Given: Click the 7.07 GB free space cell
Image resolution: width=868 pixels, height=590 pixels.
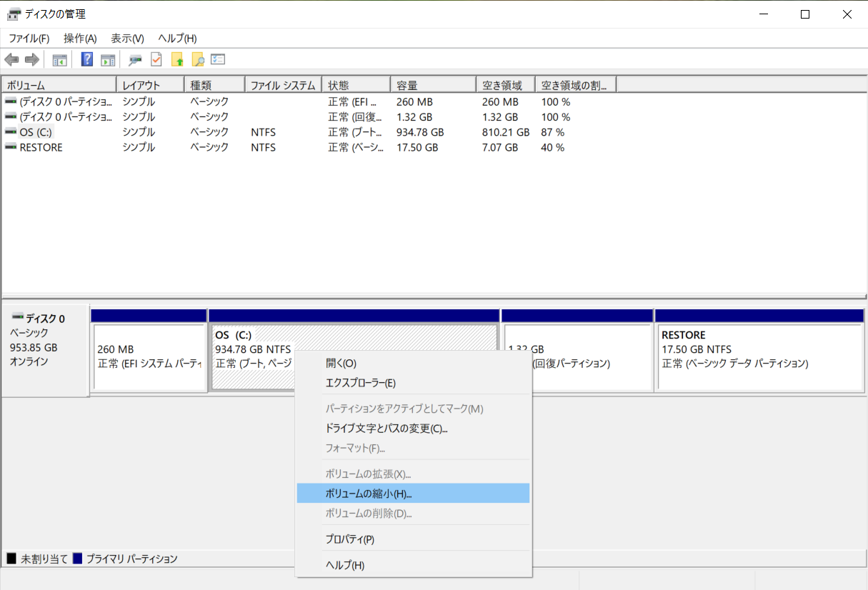Looking at the screenshot, I should point(500,147).
